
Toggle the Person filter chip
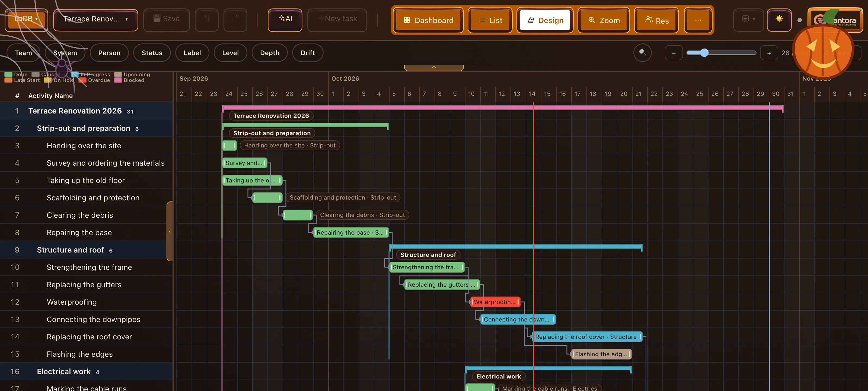109,53
